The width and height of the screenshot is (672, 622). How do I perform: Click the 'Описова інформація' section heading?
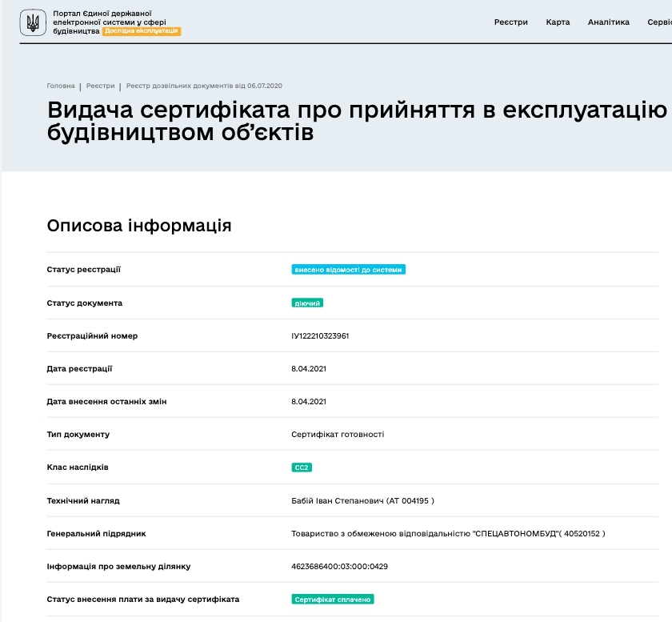click(x=139, y=226)
